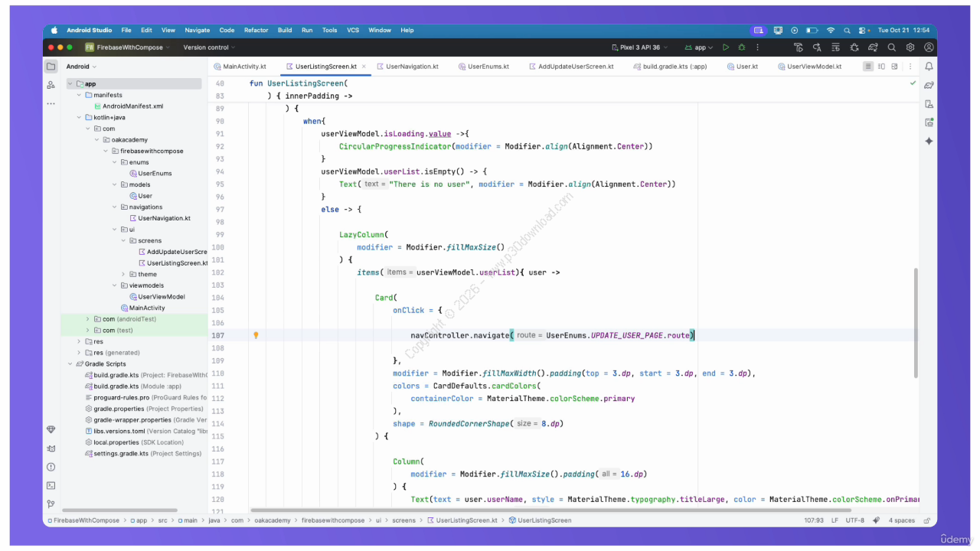Expand the res folder in project tree
This screenshot has width=980, height=551.
click(x=79, y=342)
